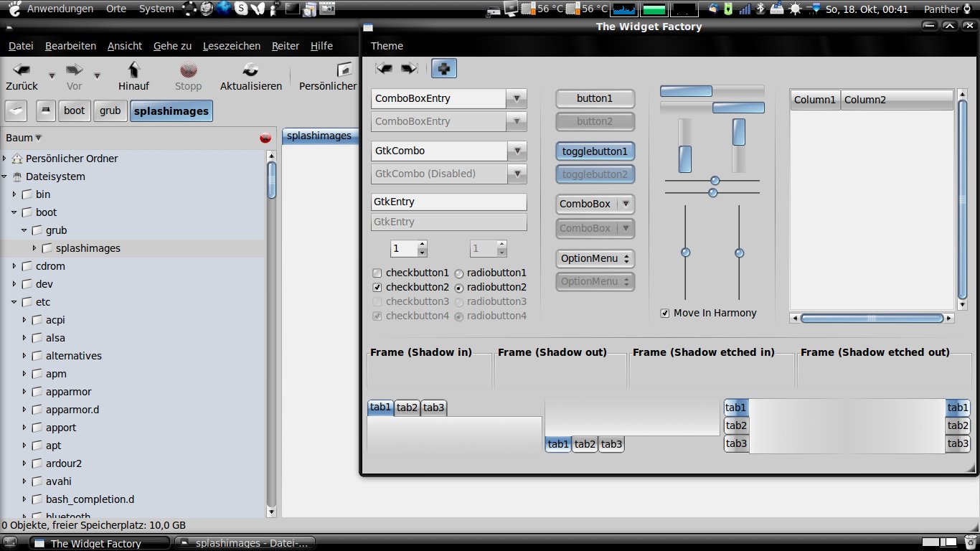Open the Orte panel menu

click(116, 9)
